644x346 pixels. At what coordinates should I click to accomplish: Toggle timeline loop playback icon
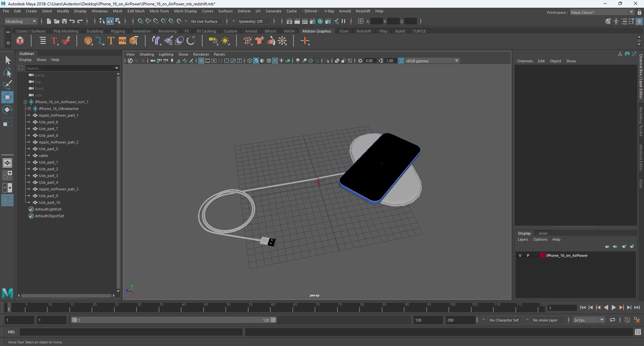click(612, 320)
